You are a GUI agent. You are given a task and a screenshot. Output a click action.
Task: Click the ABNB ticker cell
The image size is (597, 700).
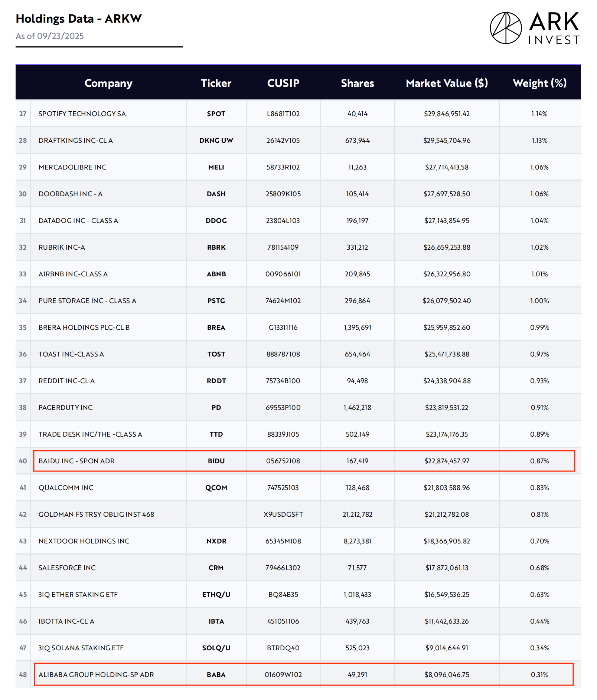216,274
